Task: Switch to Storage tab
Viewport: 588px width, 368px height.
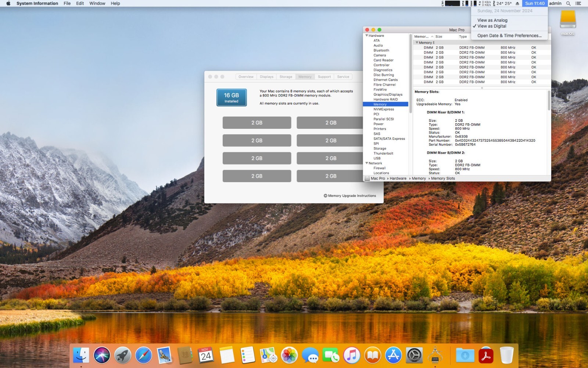Action: tap(286, 77)
